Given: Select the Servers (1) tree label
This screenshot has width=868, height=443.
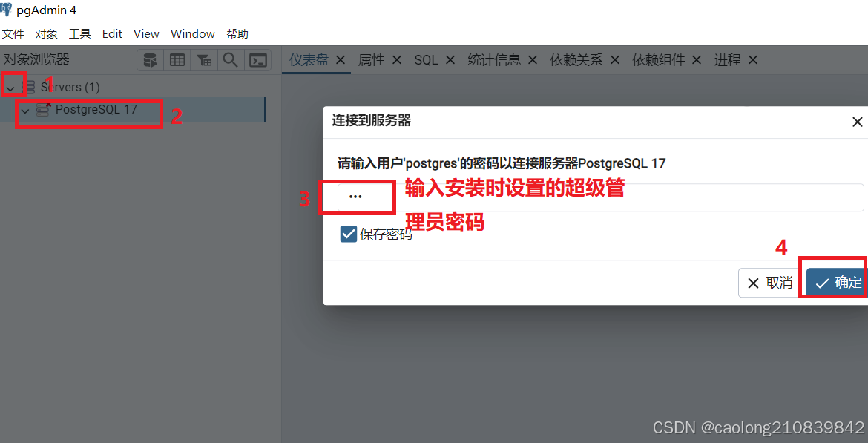Looking at the screenshot, I should click(70, 87).
